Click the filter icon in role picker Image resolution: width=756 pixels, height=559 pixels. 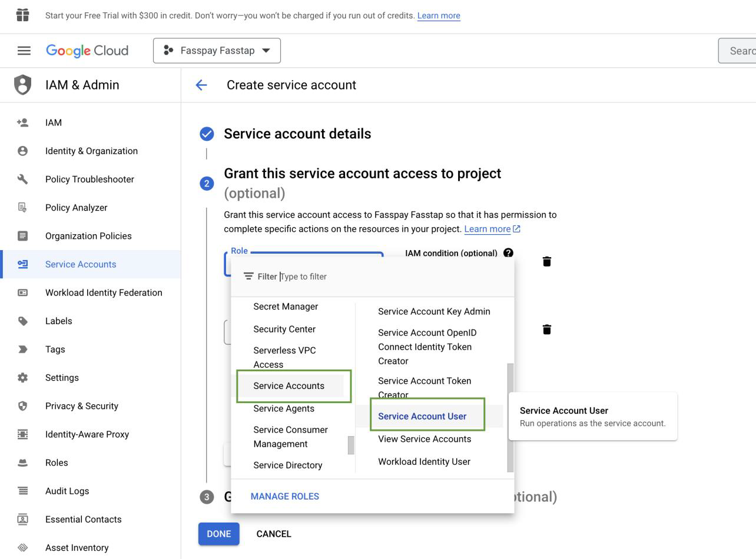(x=248, y=276)
